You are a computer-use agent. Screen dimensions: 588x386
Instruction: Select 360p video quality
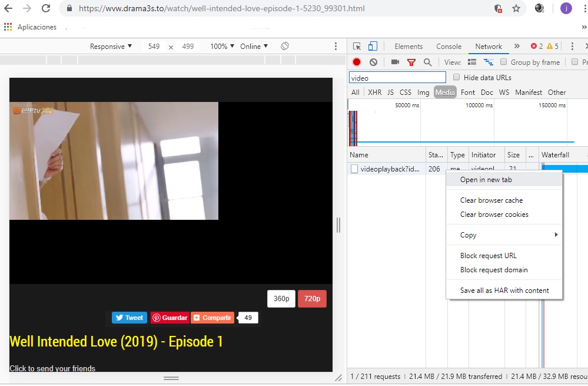(x=281, y=299)
